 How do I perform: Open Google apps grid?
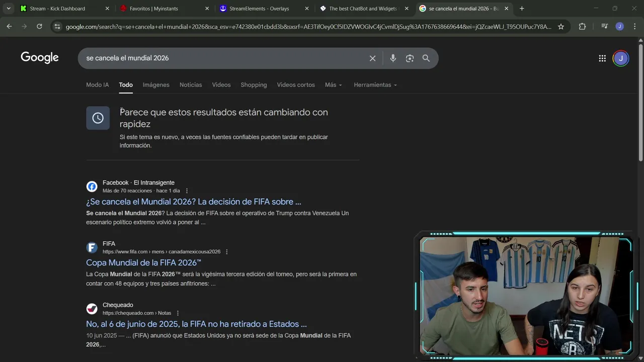pyautogui.click(x=602, y=58)
